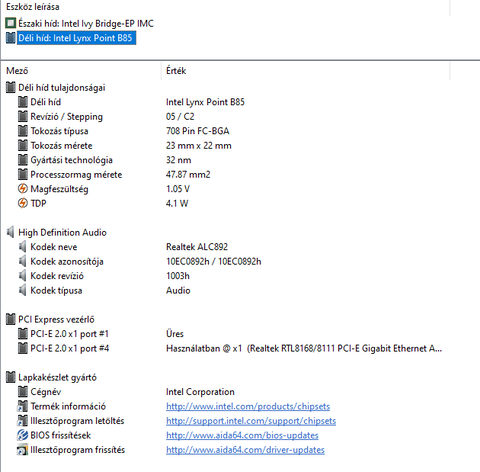This screenshot has height=472, width=480.
Task: Click the Processzormag mérete row icon
Action: pos(23,174)
